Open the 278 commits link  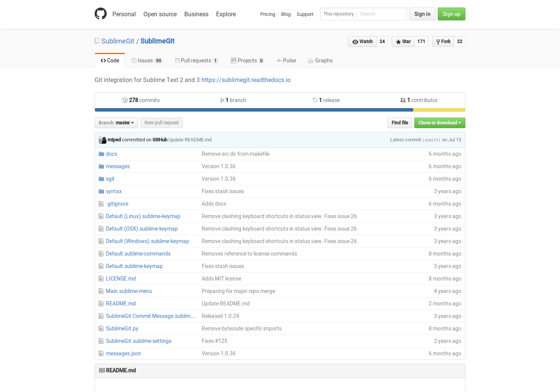(141, 100)
